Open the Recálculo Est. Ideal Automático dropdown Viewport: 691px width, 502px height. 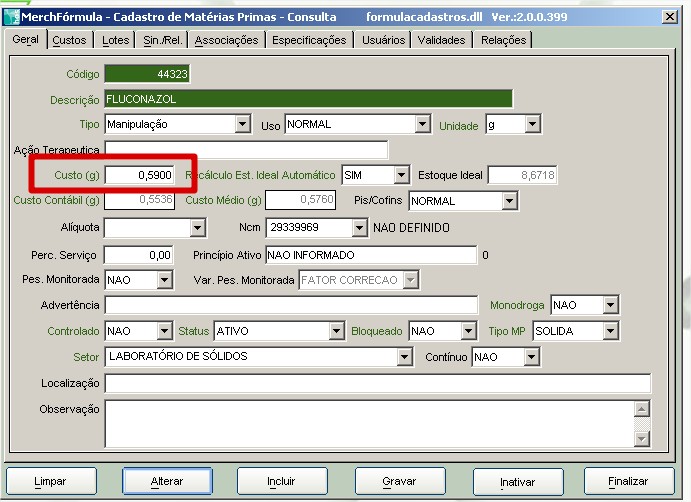point(401,175)
